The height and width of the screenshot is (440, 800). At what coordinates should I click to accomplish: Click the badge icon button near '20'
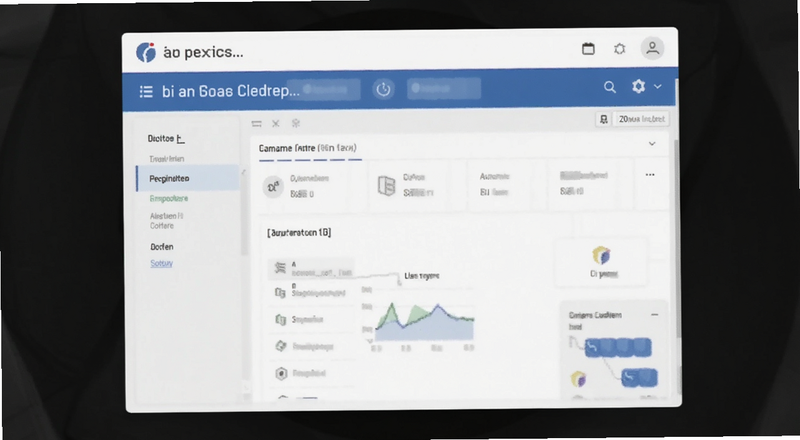pyautogui.click(x=604, y=119)
